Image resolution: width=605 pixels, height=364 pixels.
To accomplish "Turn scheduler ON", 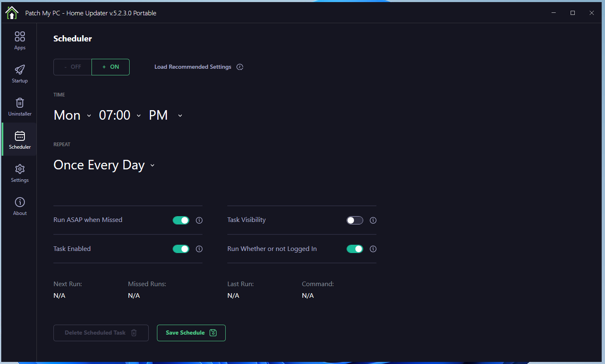I will coord(111,67).
